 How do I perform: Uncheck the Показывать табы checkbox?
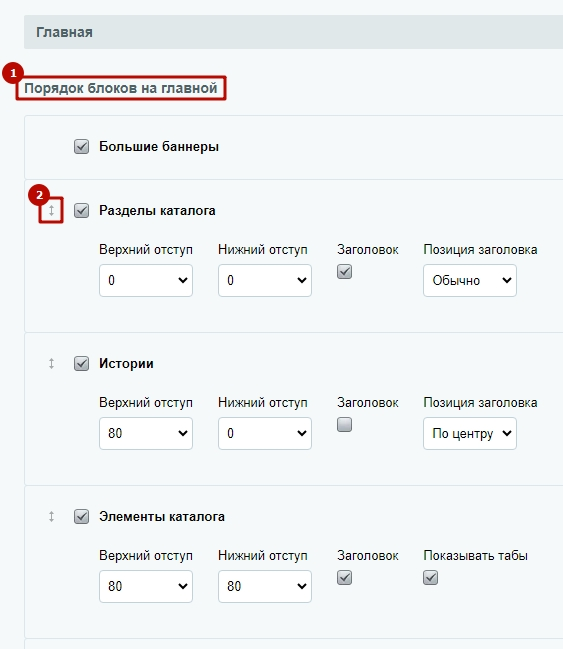click(x=431, y=577)
